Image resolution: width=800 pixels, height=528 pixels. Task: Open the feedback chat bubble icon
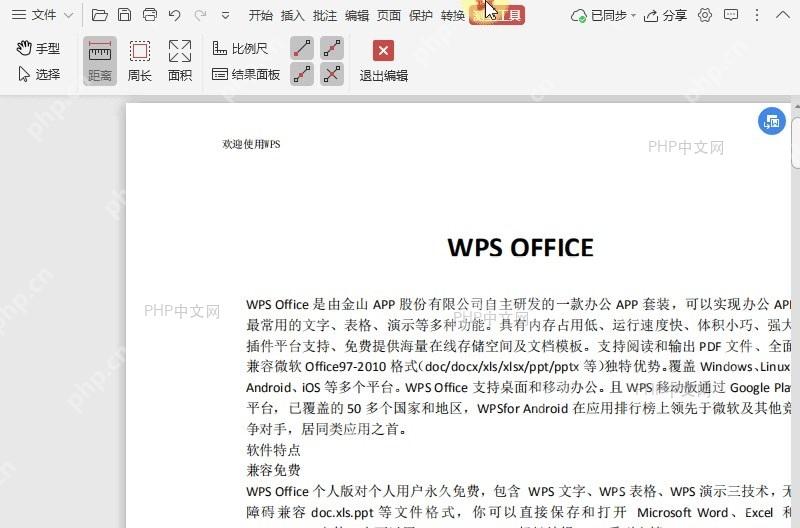coord(731,15)
